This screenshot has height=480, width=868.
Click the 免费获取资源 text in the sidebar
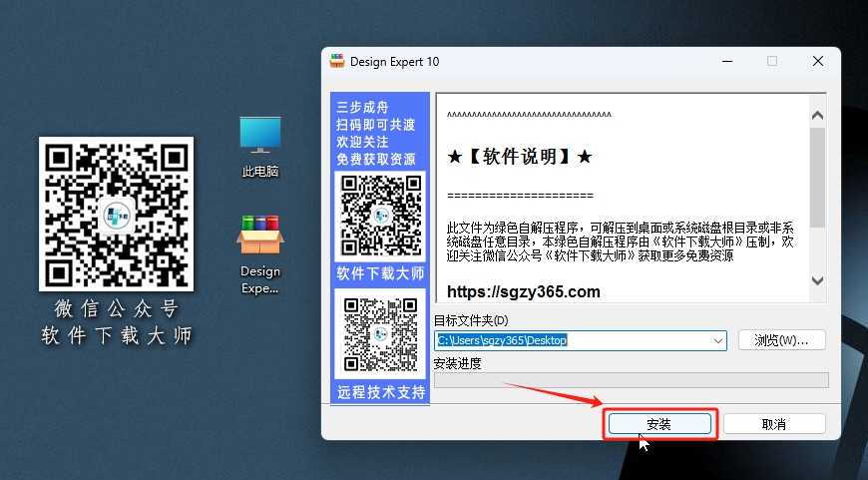coord(376,160)
